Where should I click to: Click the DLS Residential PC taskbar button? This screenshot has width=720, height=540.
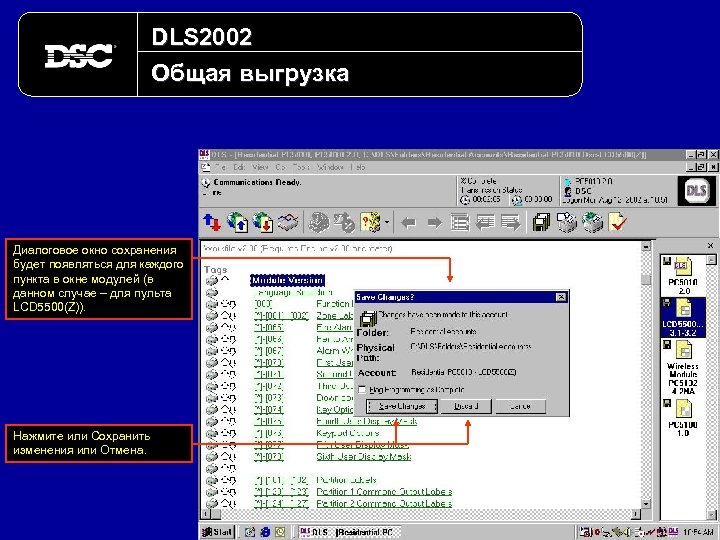[x=349, y=532]
